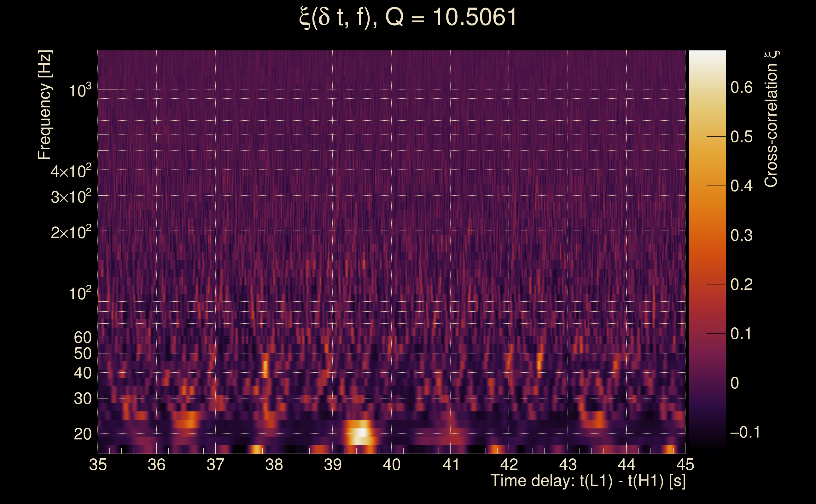The image size is (816, 504).
Task: Click the plot title showing Q = 10.5061
Action: [408, 17]
